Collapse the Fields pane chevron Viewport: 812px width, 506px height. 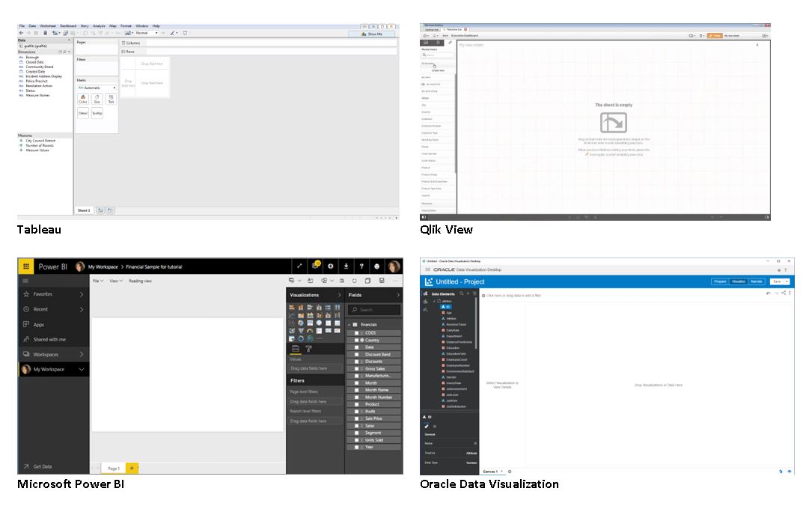point(397,295)
